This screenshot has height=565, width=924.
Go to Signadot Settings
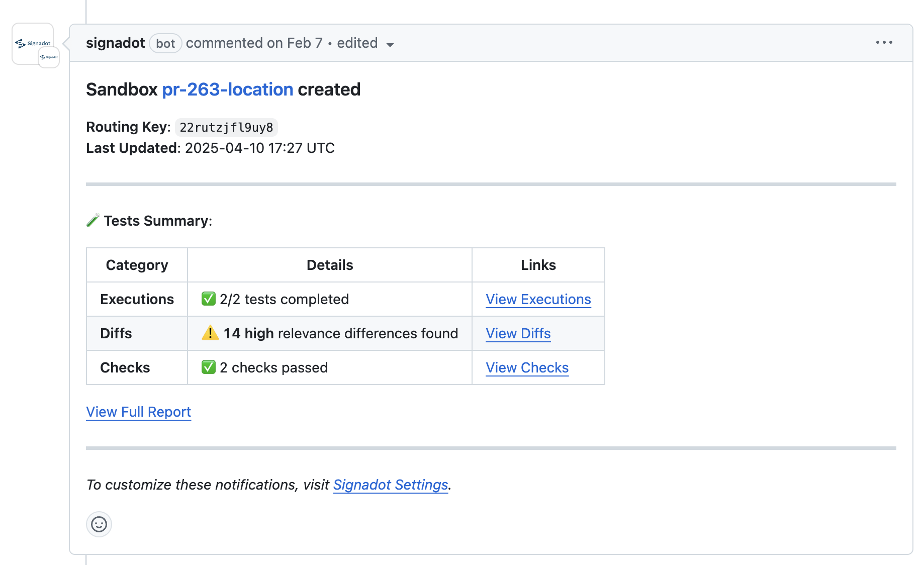point(390,485)
